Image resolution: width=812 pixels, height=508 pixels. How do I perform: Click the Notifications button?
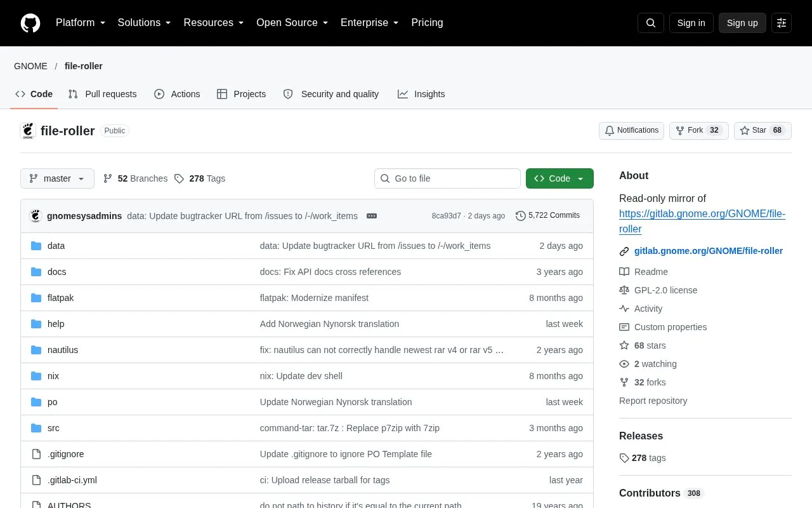coord(631,131)
